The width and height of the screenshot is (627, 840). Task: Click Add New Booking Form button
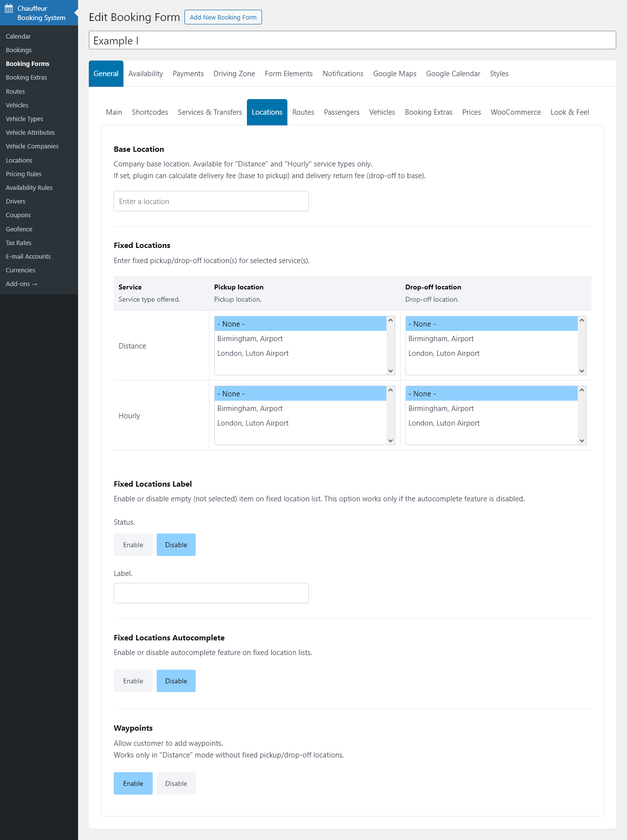[x=223, y=17]
